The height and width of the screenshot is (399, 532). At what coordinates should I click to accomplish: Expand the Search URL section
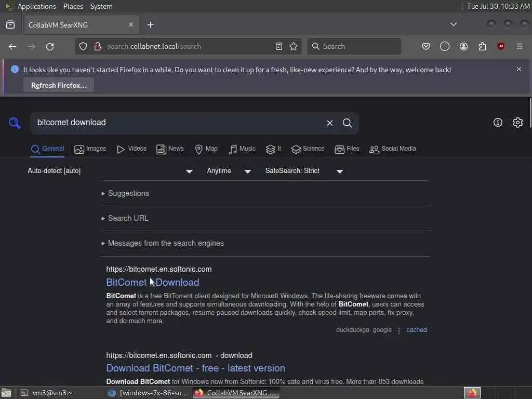point(125,218)
